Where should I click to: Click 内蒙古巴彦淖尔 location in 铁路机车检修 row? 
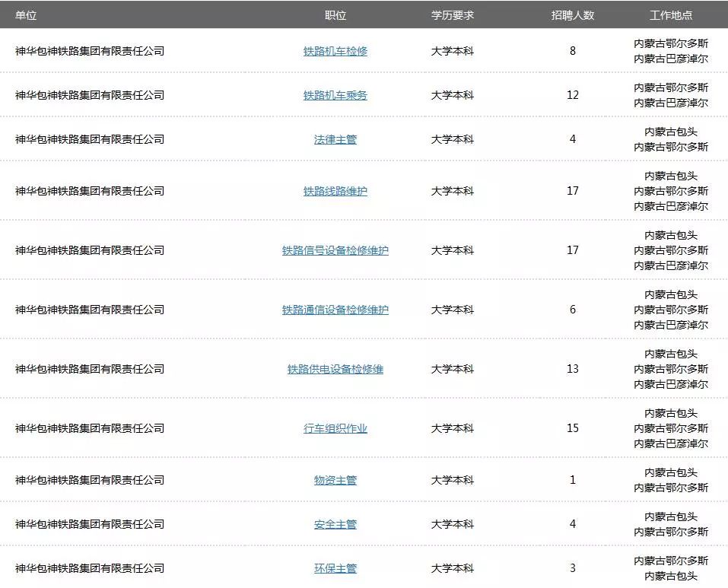point(671,59)
